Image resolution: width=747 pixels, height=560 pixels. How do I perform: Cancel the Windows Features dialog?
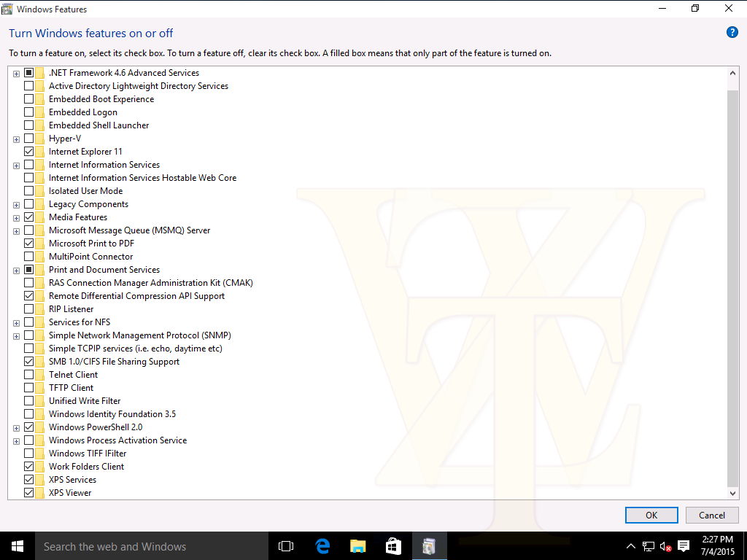[x=712, y=516]
